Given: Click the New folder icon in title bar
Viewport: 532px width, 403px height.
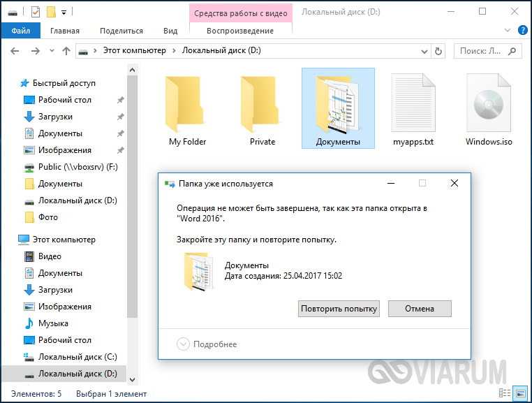Looking at the screenshot, I should 51,13.
